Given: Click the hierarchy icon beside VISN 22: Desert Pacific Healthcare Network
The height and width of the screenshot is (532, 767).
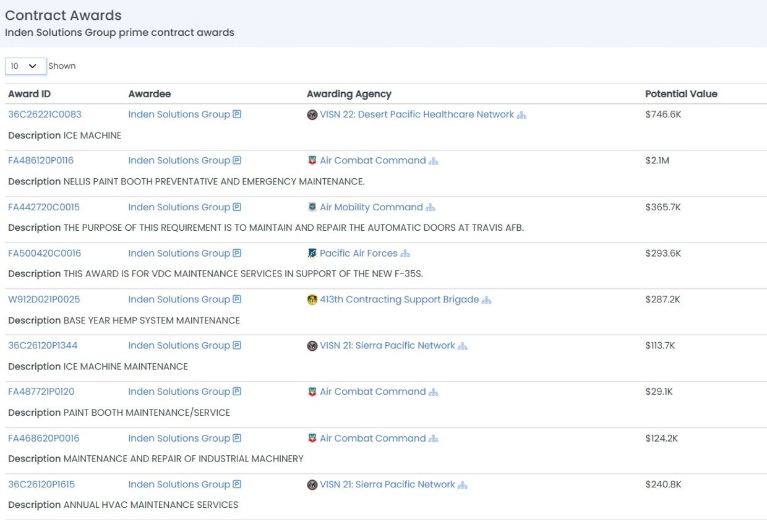Looking at the screenshot, I should coord(521,115).
